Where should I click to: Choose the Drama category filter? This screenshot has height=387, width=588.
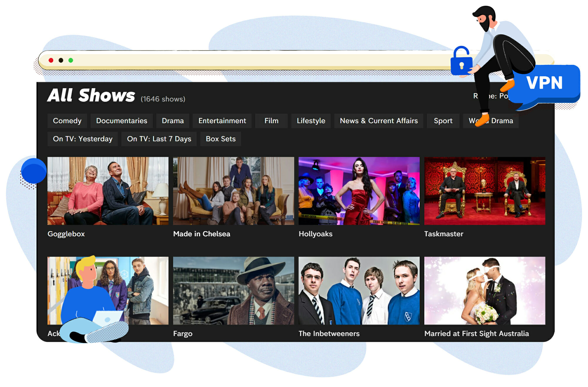(x=173, y=121)
